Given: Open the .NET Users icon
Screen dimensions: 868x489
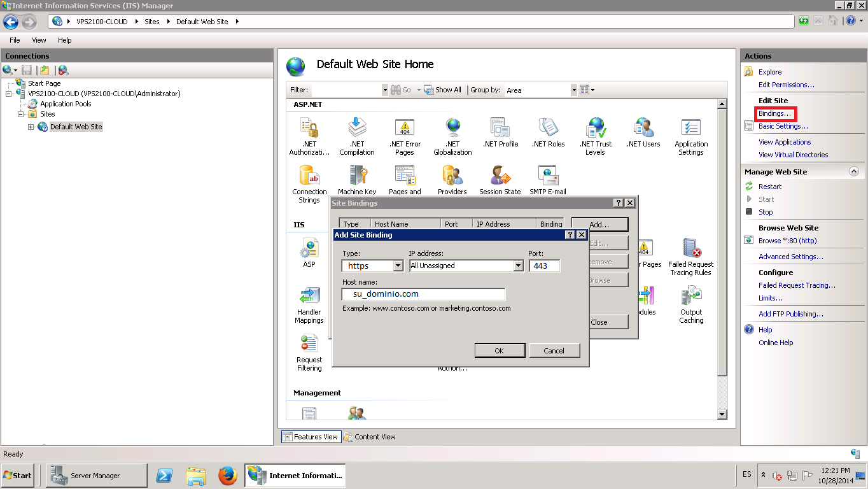Looking at the screenshot, I should [x=643, y=132].
